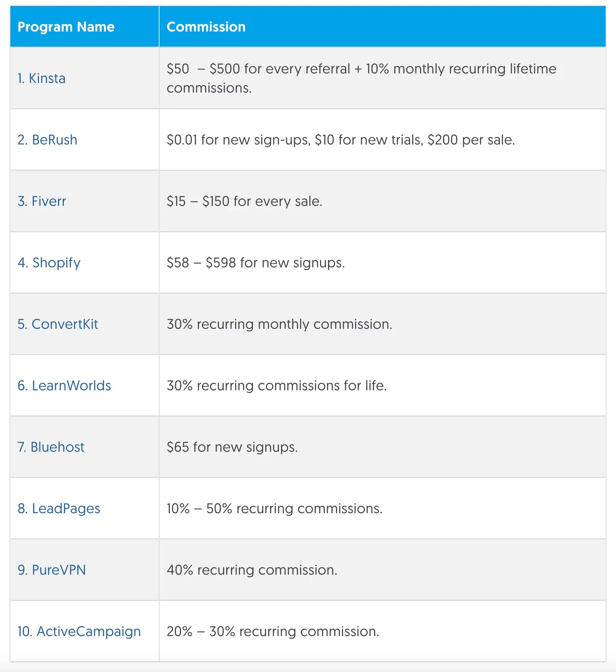Open the ConvertKit link

[x=58, y=324]
